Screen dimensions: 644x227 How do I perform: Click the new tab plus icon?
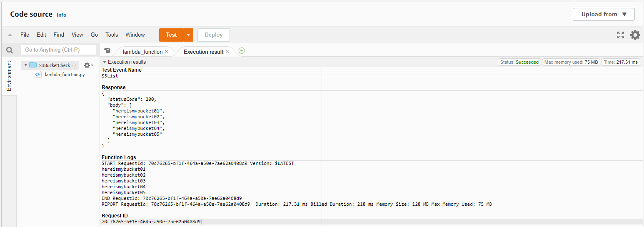(242, 51)
